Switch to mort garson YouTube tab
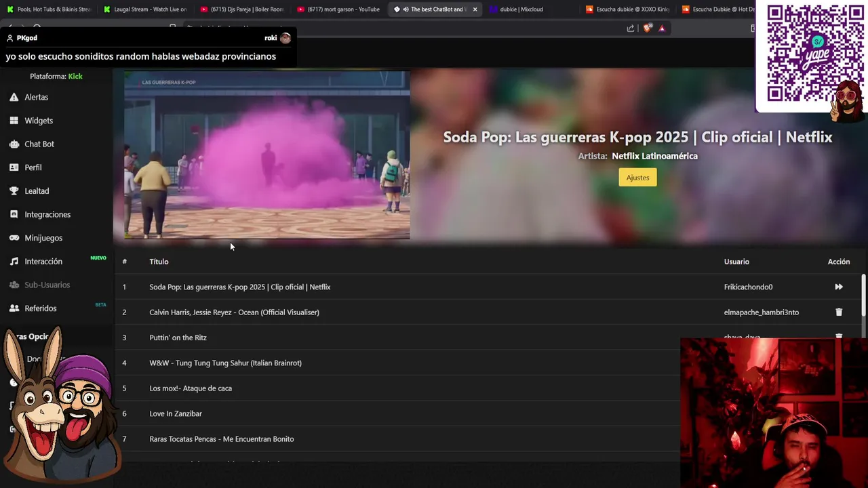Image resolution: width=868 pixels, height=488 pixels. (x=338, y=9)
